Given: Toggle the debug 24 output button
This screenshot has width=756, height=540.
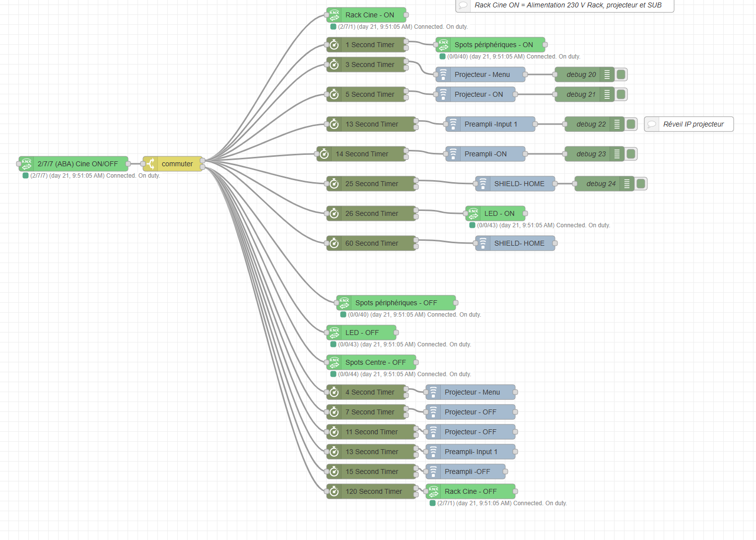Looking at the screenshot, I should coord(641,184).
